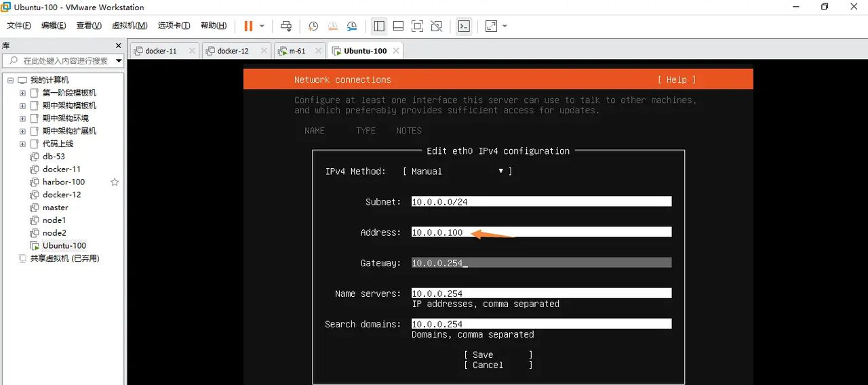The height and width of the screenshot is (385, 868).
Task: Expand the 期中架构模板机 folder
Action: click(x=22, y=106)
